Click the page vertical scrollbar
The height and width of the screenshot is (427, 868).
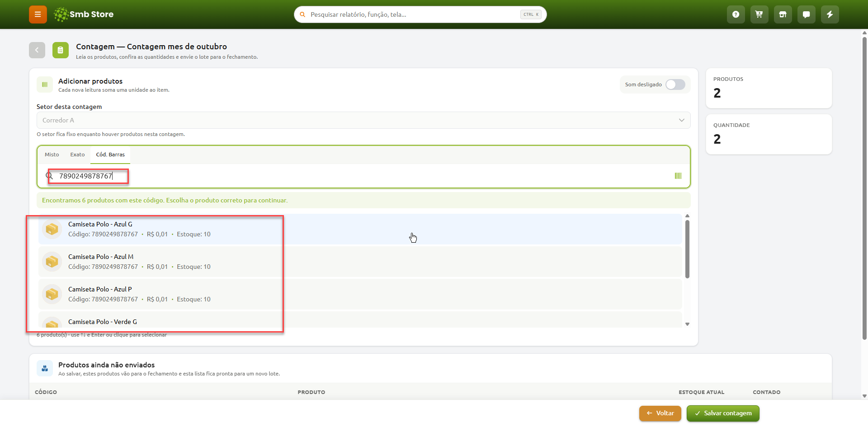pos(864,188)
